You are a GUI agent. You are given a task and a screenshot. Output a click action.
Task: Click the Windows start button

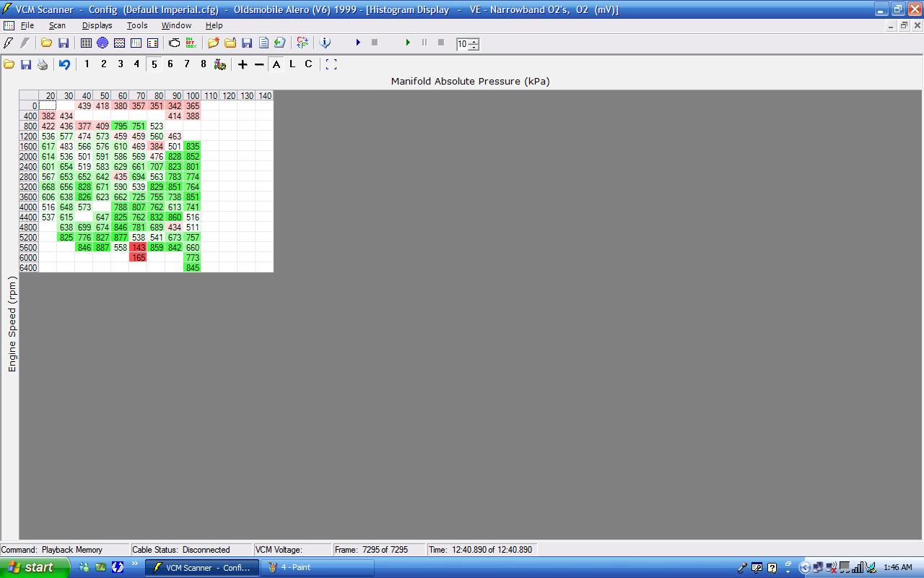35,567
